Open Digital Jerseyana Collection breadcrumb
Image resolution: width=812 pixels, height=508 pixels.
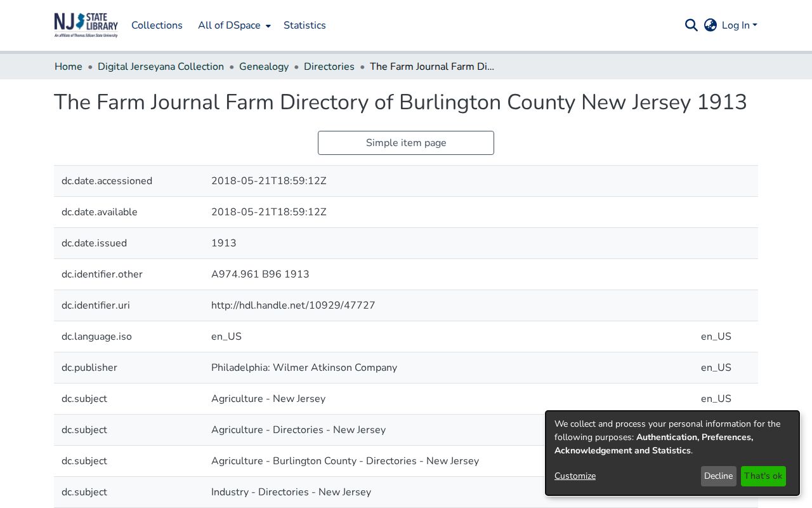[x=160, y=67]
